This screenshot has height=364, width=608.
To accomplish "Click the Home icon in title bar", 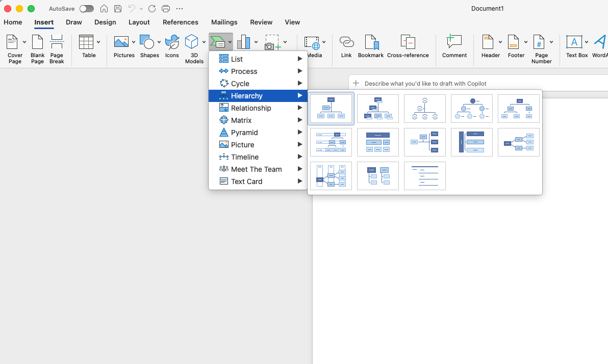I will pos(104,9).
